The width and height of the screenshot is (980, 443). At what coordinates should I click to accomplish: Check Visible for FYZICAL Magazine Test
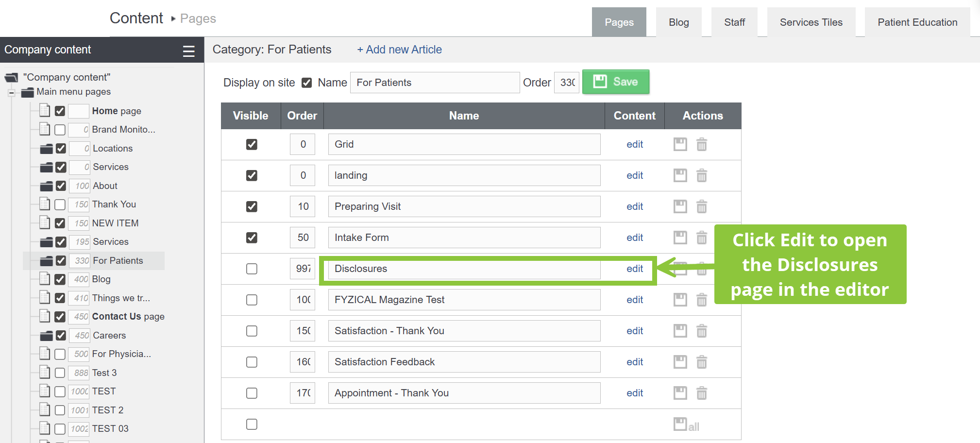coord(252,300)
